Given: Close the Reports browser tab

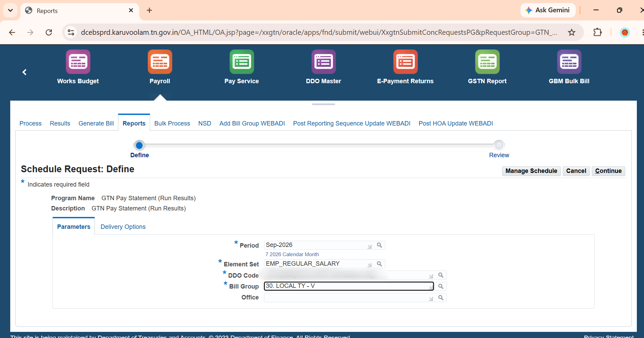Looking at the screenshot, I should [131, 11].
